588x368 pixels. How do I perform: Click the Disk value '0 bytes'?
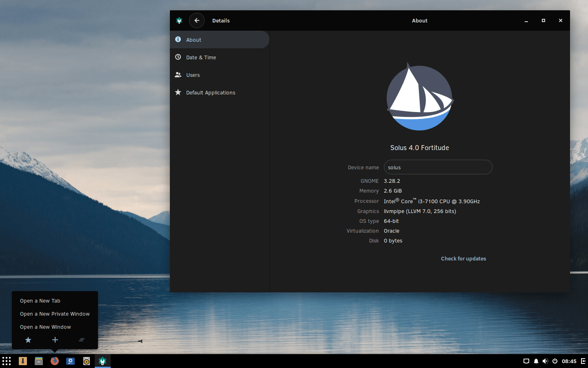393,240
